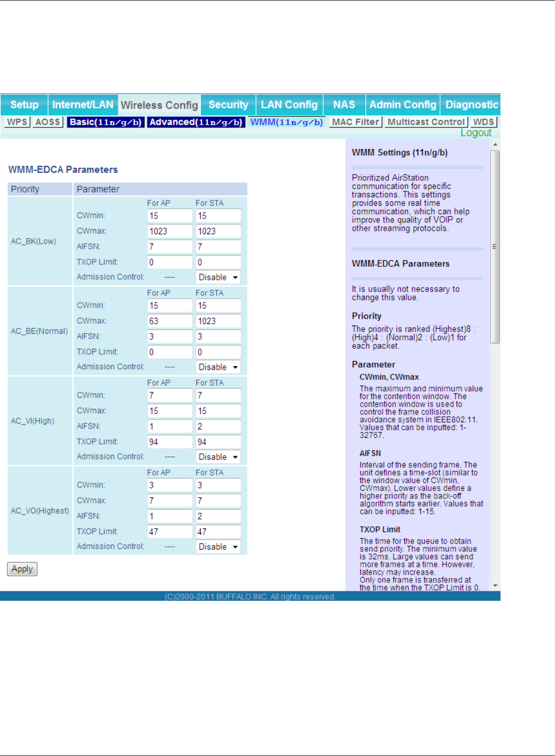Click AC_BK TXOP Limit For AP field

pos(170,262)
